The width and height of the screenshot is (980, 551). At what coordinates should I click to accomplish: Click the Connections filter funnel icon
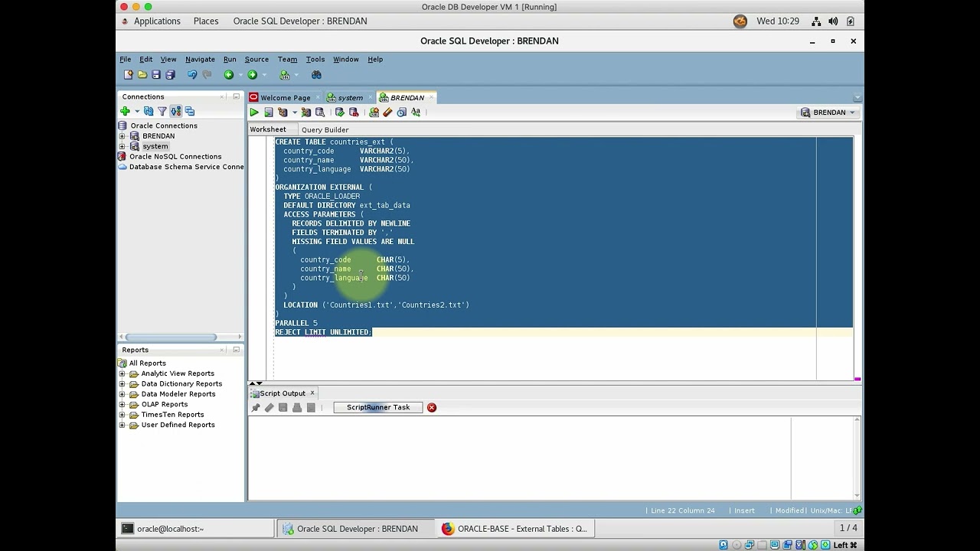tap(162, 112)
